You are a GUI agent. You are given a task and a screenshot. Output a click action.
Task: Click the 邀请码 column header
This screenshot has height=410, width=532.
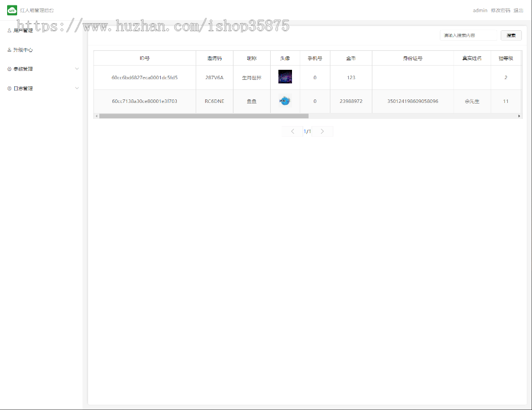coord(215,58)
